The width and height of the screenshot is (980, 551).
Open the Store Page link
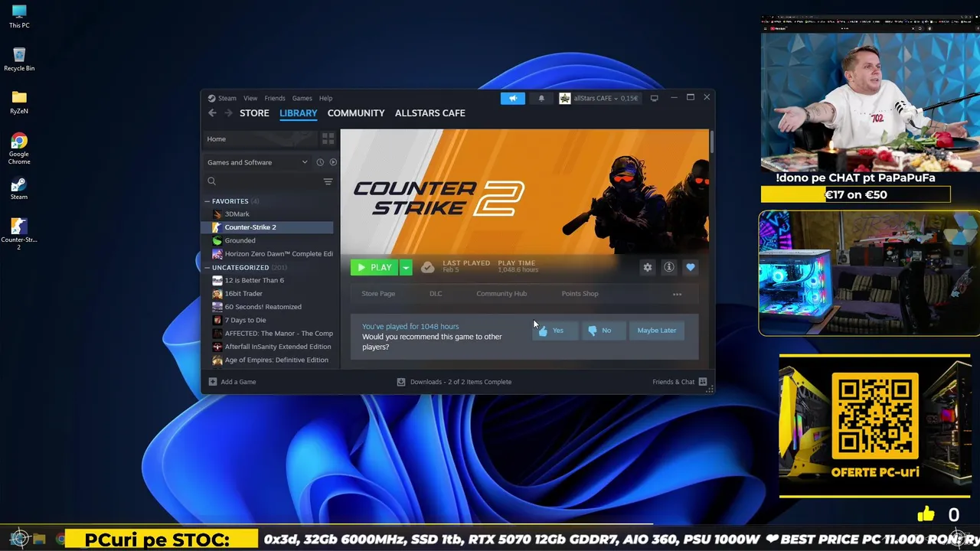[x=378, y=294]
